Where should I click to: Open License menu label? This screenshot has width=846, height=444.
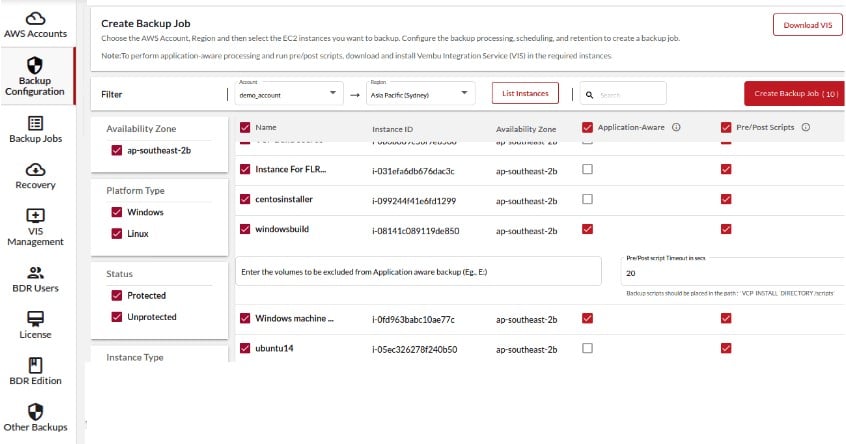point(35,334)
